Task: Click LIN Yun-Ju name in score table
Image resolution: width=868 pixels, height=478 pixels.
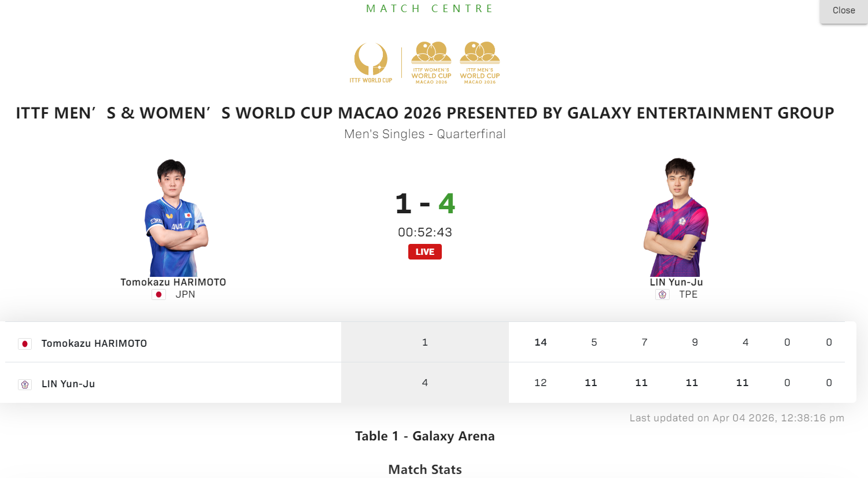Action: 68,384
